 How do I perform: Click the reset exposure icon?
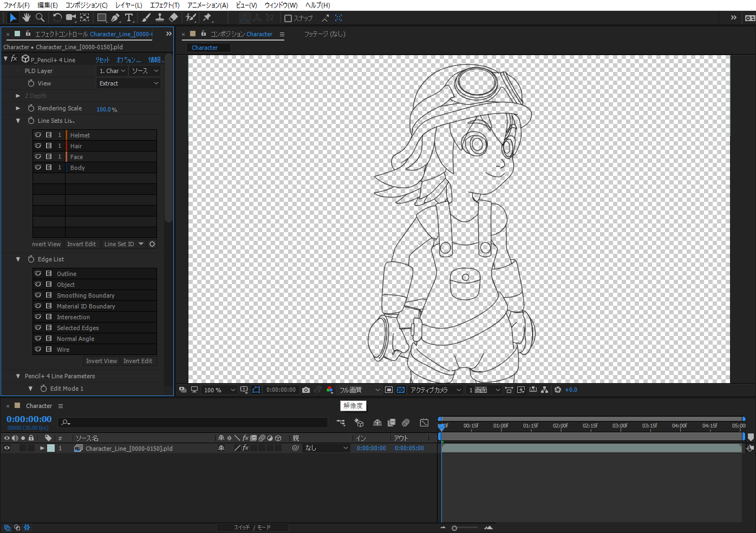click(x=558, y=390)
